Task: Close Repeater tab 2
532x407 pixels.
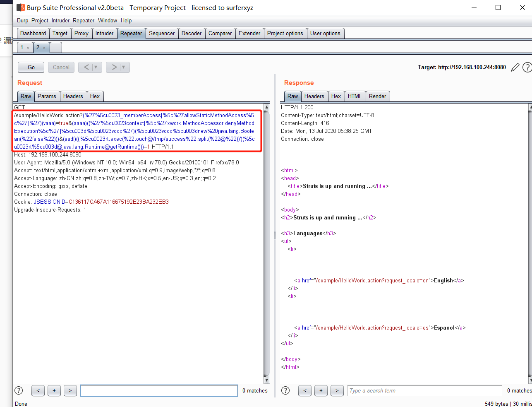Action: (x=44, y=48)
